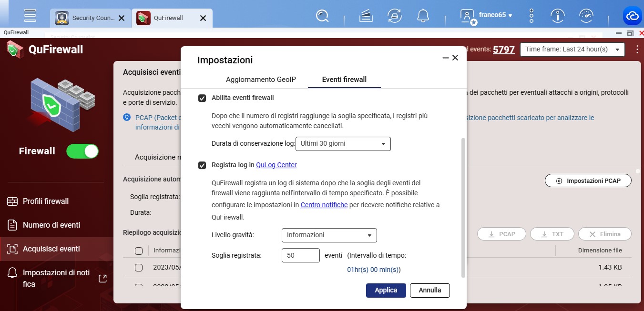Turn off the Firewall toggle switch

tap(82, 151)
